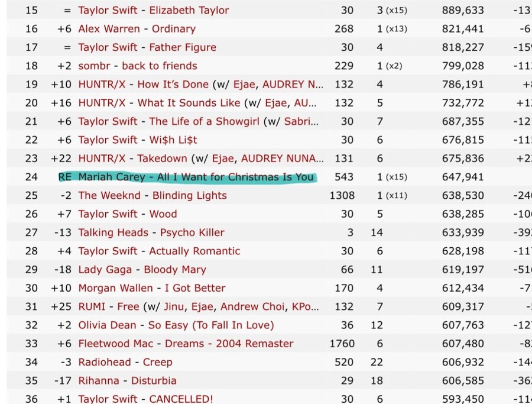Open the Radiohead song Creep

tap(157, 362)
